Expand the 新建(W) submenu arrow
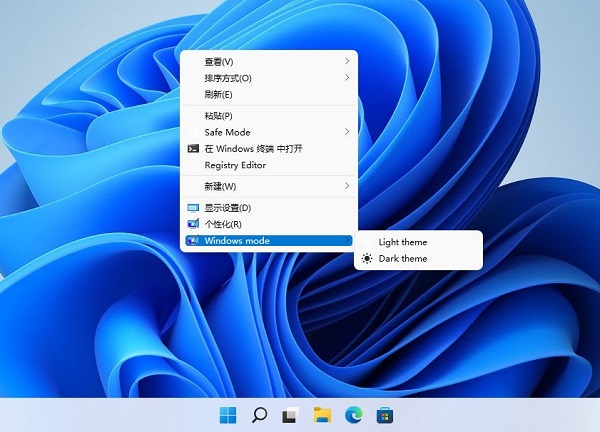 347,186
